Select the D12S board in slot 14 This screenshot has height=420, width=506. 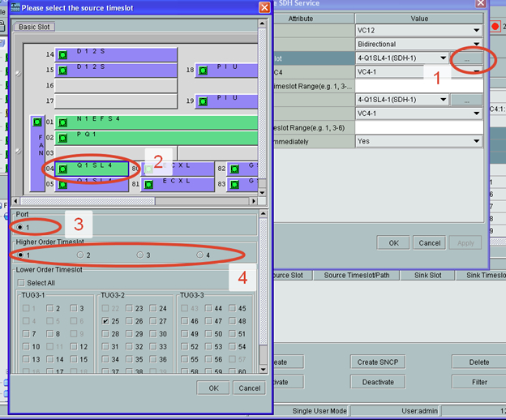pyautogui.click(x=116, y=54)
